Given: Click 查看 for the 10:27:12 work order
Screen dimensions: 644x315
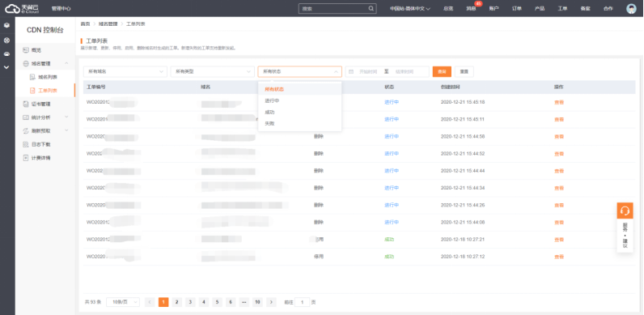Looking at the screenshot, I should click(559, 257).
